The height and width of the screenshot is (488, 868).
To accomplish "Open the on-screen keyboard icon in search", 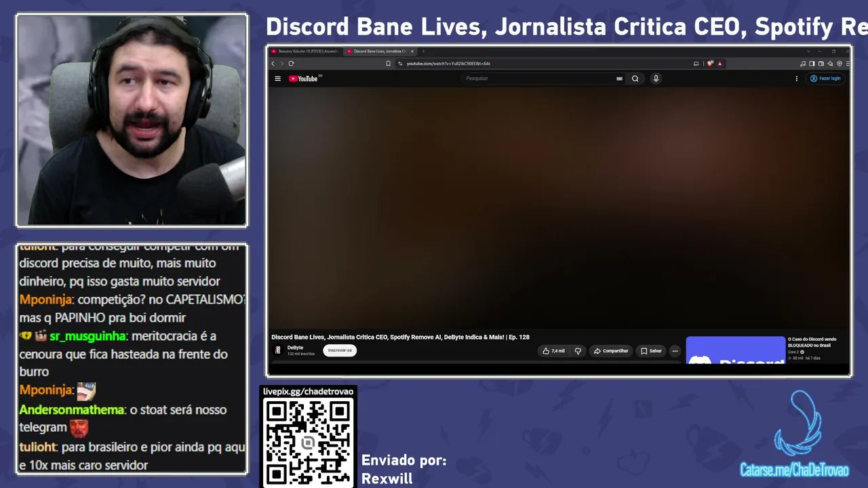I will (619, 79).
